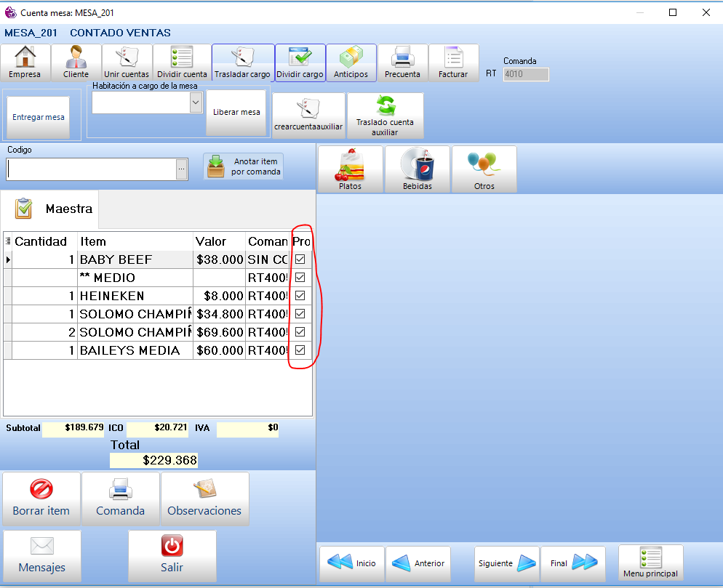This screenshot has height=588, width=723.
Task: Open the Codigo lookup ellipsis button
Action: (x=182, y=169)
